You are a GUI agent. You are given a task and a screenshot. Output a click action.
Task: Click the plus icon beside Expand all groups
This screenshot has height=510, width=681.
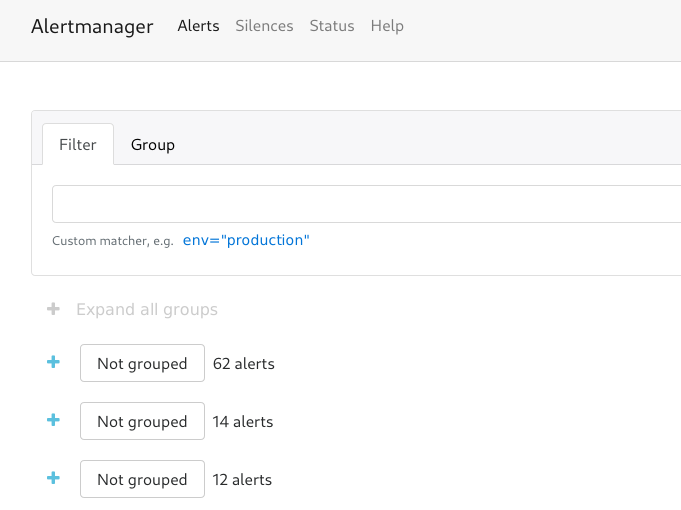click(53, 309)
